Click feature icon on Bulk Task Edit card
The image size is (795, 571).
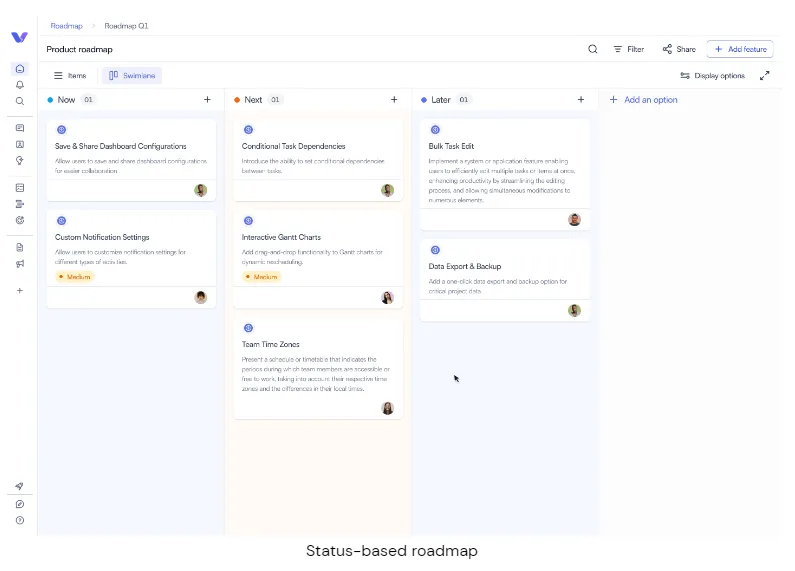435,130
